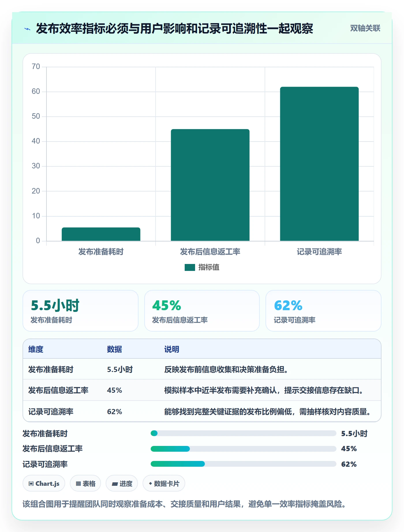The width and height of the screenshot is (404, 532).
Task: Open the 5.5小时 data card
Action: (x=81, y=311)
